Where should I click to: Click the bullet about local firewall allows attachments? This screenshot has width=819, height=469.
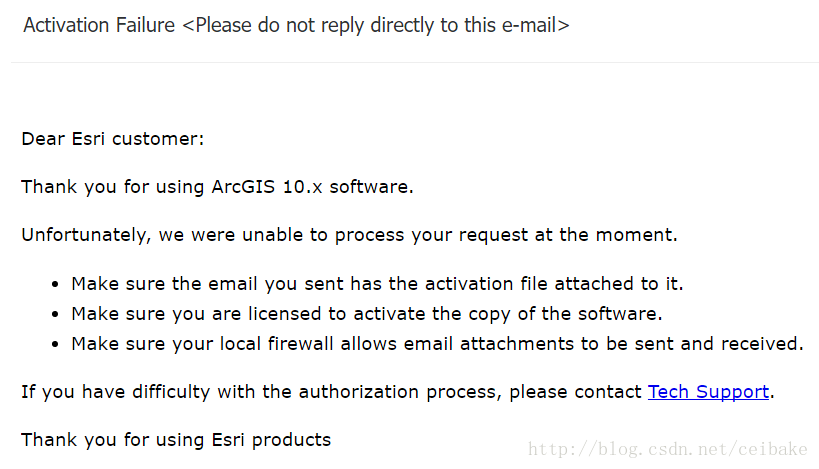coord(437,344)
